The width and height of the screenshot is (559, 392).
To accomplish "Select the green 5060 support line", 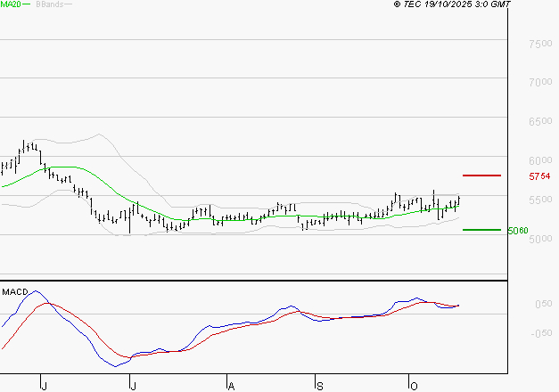I will [x=481, y=230].
